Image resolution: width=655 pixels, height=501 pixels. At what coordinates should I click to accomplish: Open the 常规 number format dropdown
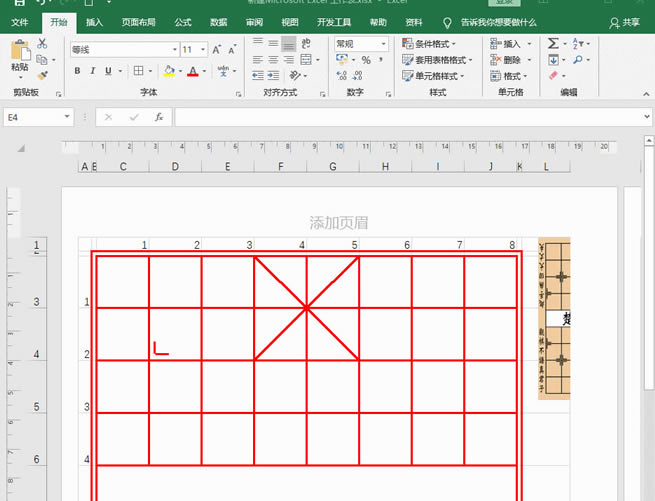[383, 44]
